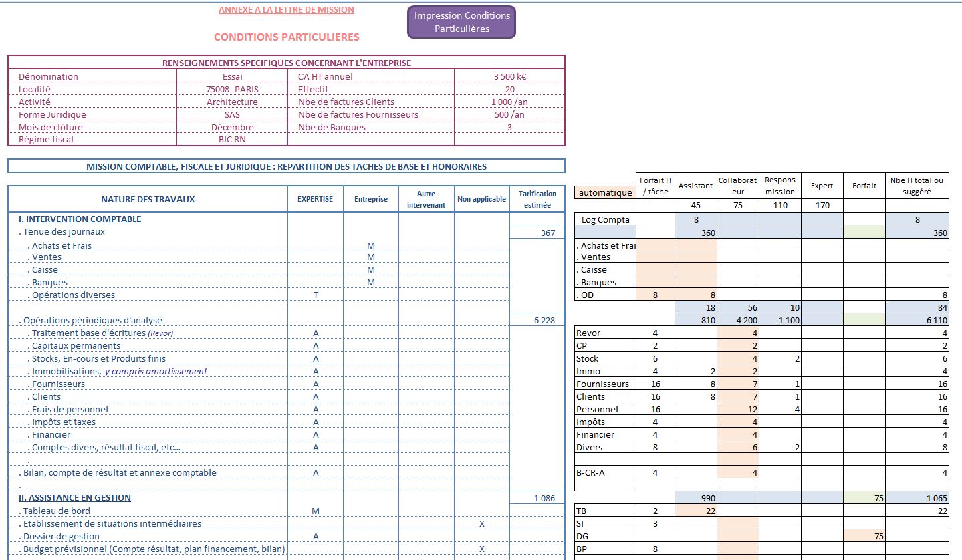Click the 'Tableau de bord' row label
The height and width of the screenshot is (560, 962).
[x=55, y=511]
